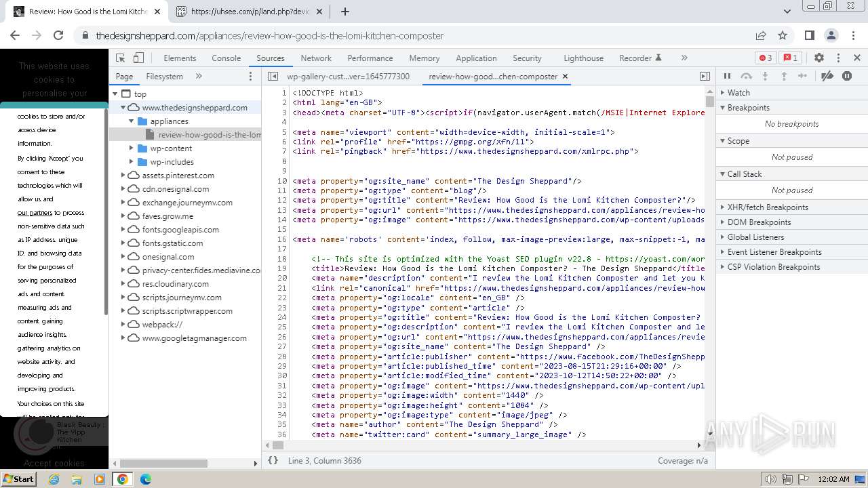Click the Chrome icon in the taskbar
Screen dimensions: 868x488
tap(123, 479)
